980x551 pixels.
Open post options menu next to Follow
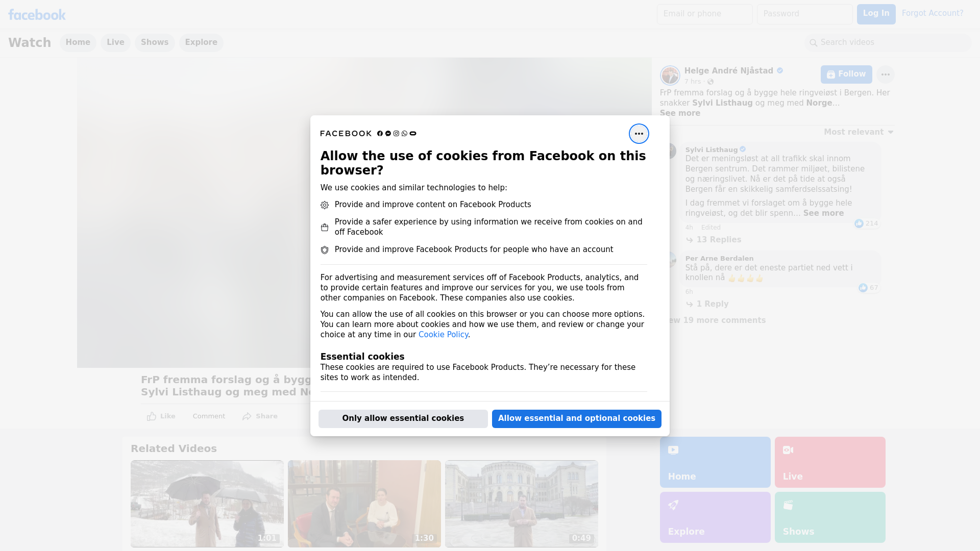coord(885,74)
